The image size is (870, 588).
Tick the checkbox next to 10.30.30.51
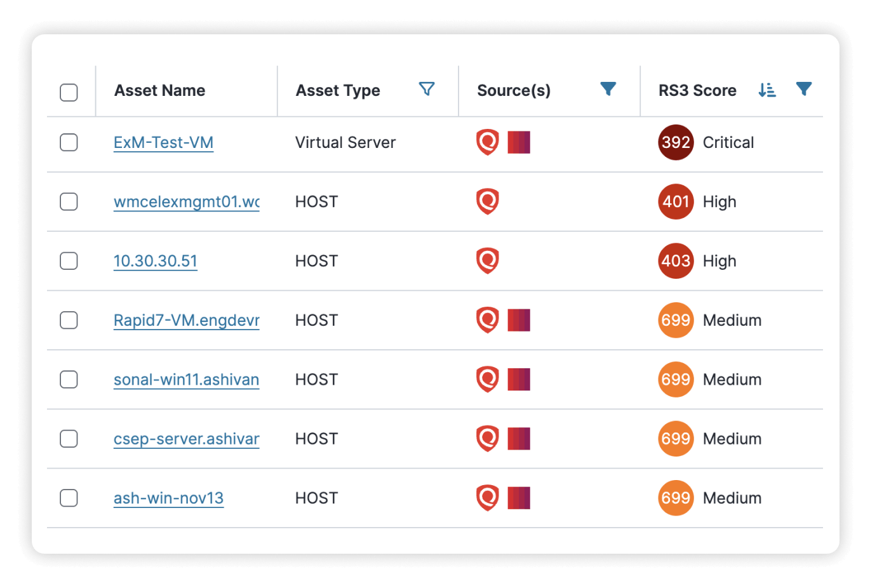point(69,261)
